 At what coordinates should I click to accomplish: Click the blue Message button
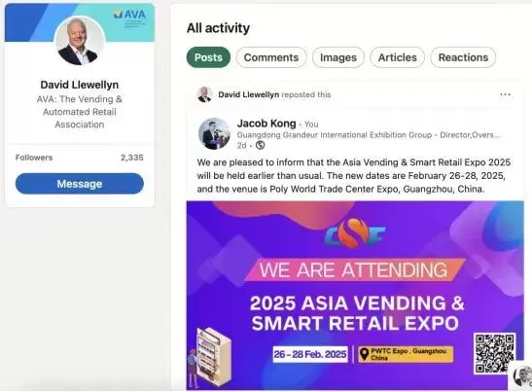pyautogui.click(x=80, y=184)
